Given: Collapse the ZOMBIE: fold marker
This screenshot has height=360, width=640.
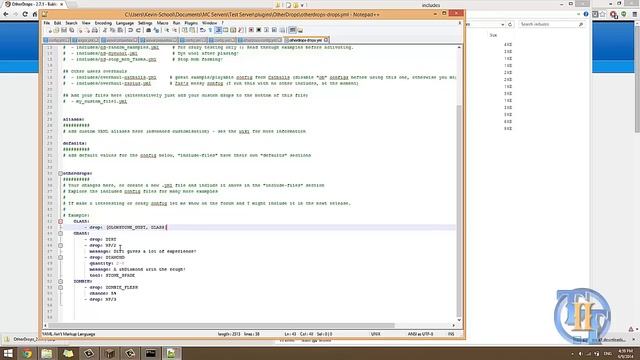Looking at the screenshot, I should click(x=60, y=282).
